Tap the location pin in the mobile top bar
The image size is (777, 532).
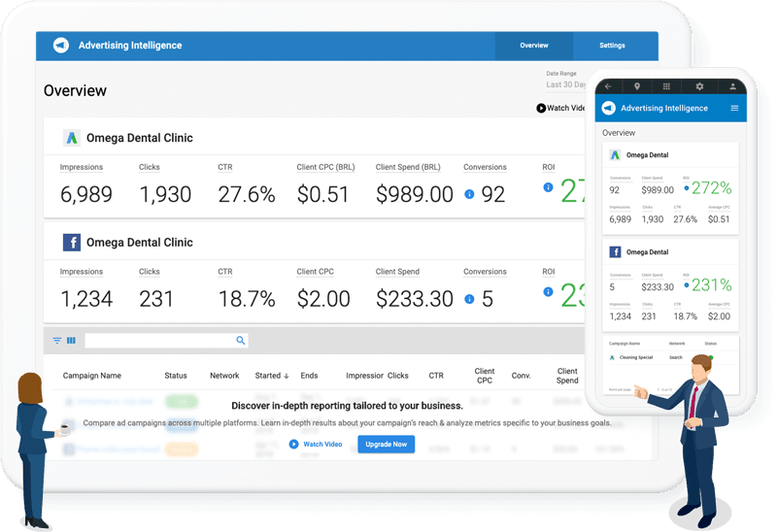637,86
